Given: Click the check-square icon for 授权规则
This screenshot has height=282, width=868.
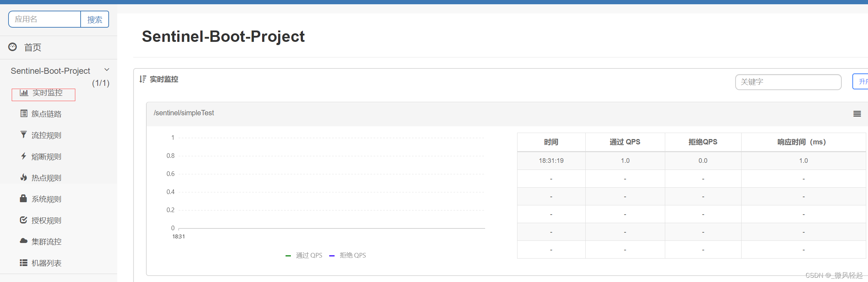Looking at the screenshot, I should coord(23,220).
